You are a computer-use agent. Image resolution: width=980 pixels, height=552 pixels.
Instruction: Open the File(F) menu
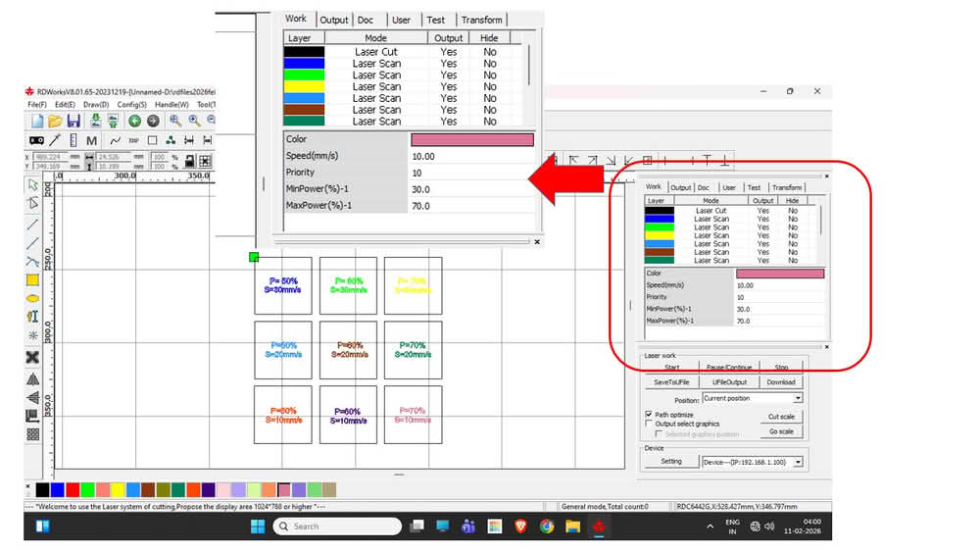tap(37, 104)
